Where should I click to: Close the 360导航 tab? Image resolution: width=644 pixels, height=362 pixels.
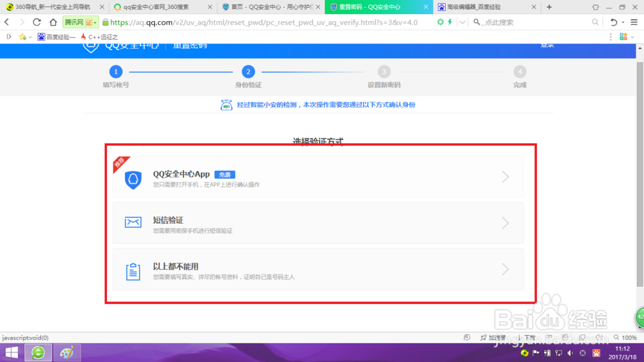[102, 7]
